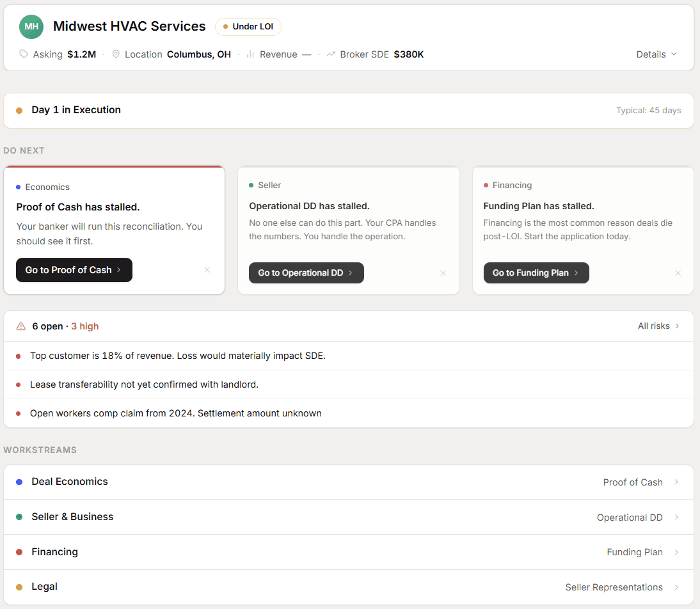Click the Seller Representations label

[614, 587]
